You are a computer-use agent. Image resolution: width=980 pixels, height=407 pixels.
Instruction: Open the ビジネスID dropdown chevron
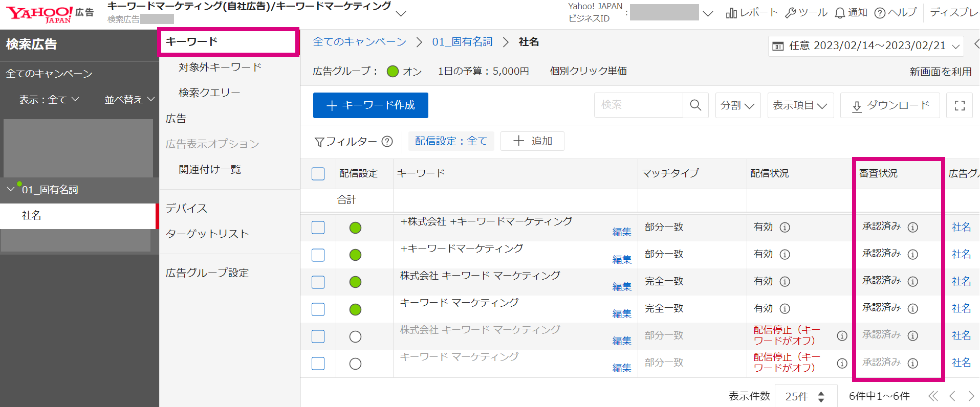(x=708, y=14)
